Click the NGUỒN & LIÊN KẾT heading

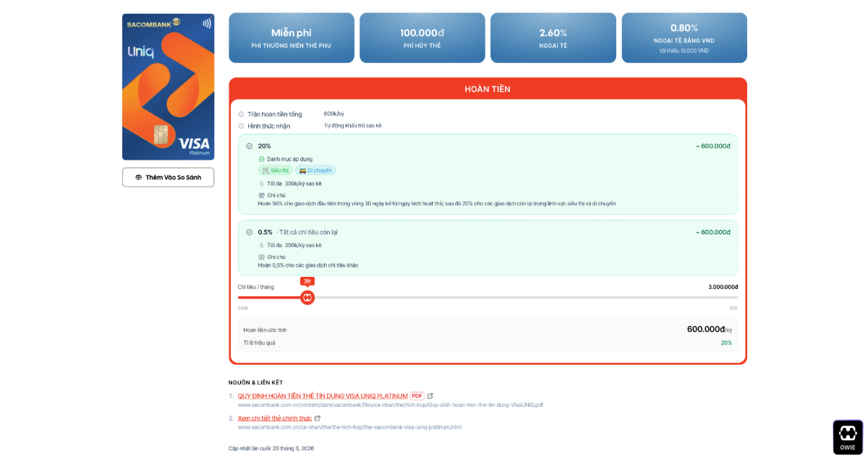[x=255, y=382]
